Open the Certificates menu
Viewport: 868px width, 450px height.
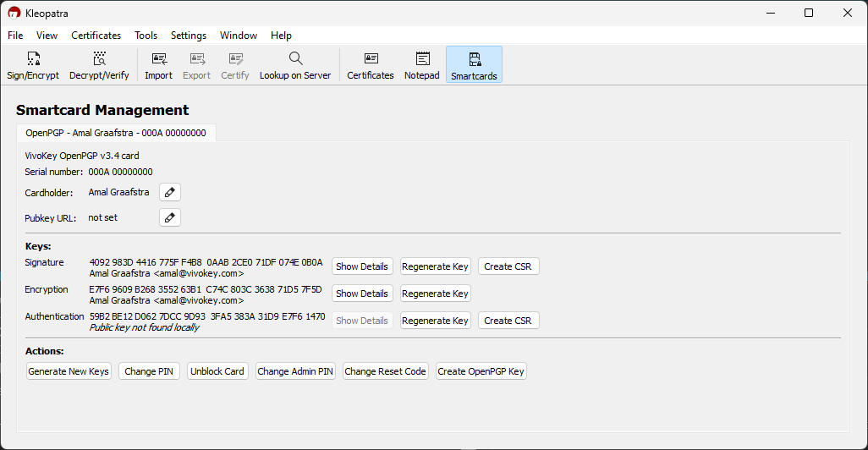point(96,36)
